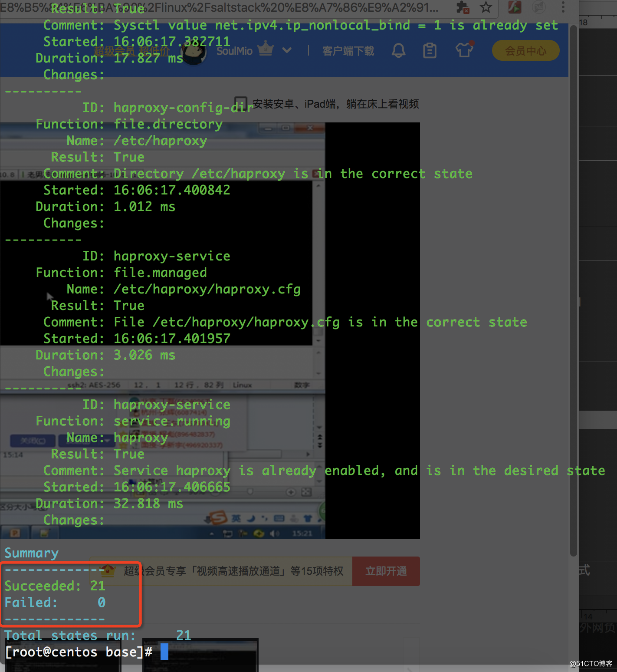Click the 超级会员专享 banner text
This screenshot has height=672, width=617.
(233, 571)
